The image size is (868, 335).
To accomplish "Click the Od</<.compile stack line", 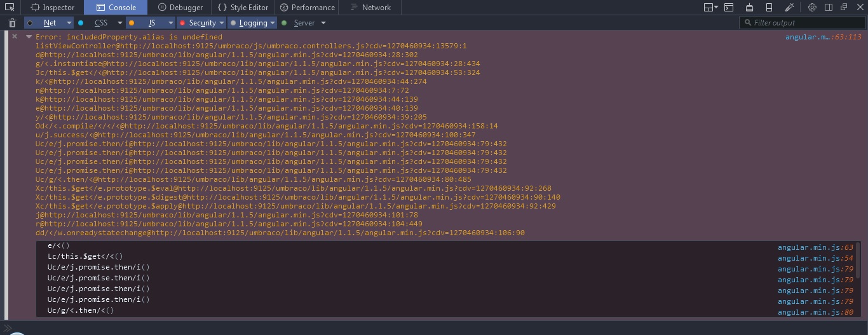I will [x=267, y=126].
